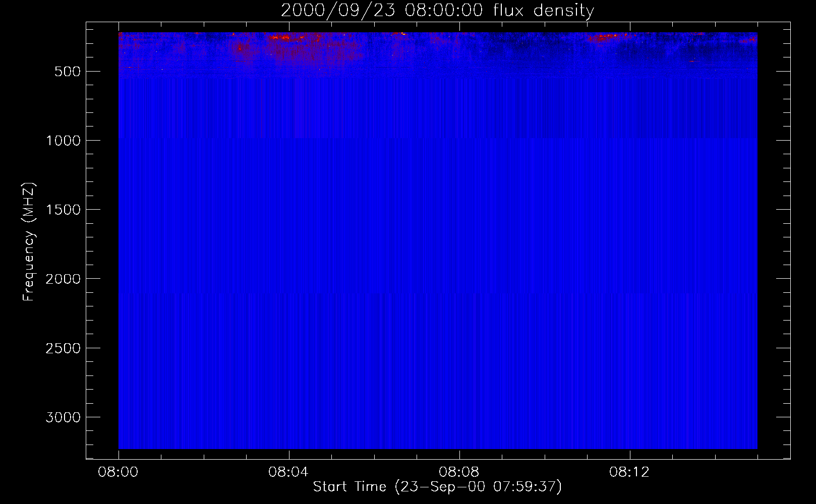Select the 2500 frequency tick label
The image size is (816, 504).
[63, 348]
